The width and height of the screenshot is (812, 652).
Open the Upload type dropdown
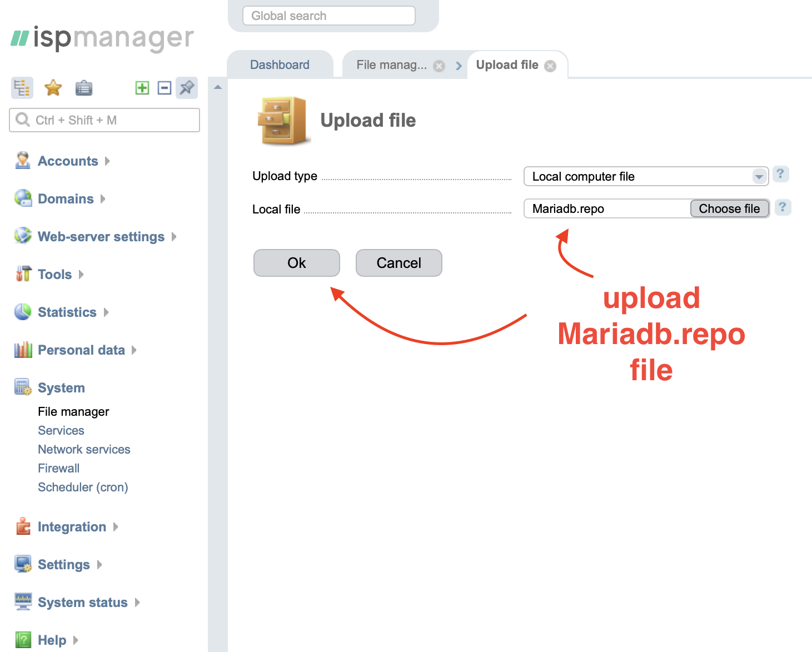pyautogui.click(x=646, y=176)
